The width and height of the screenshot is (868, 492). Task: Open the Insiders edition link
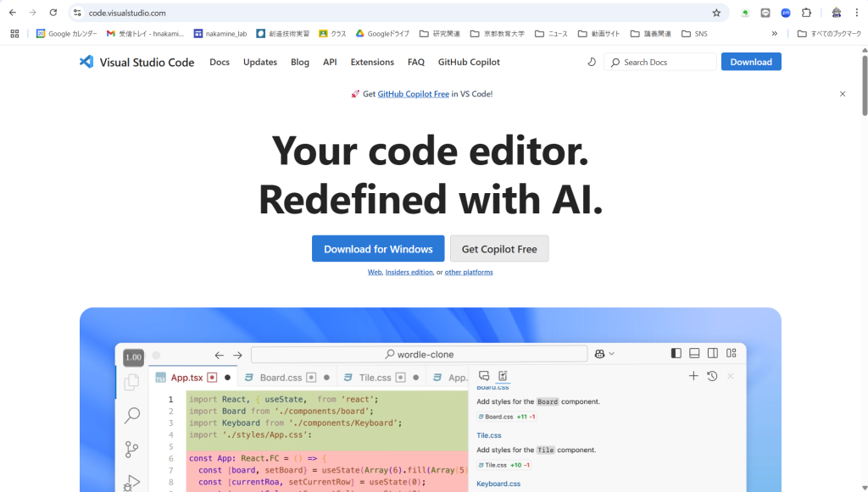click(x=409, y=273)
